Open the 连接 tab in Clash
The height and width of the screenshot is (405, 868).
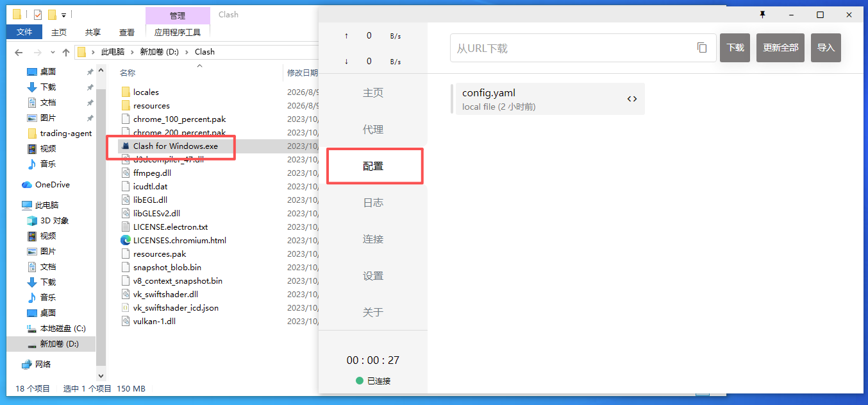(x=373, y=239)
